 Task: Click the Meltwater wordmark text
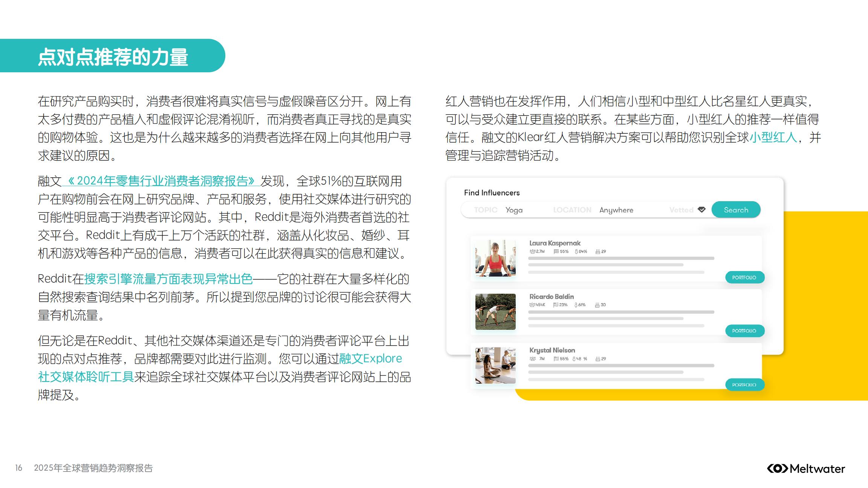click(x=818, y=469)
